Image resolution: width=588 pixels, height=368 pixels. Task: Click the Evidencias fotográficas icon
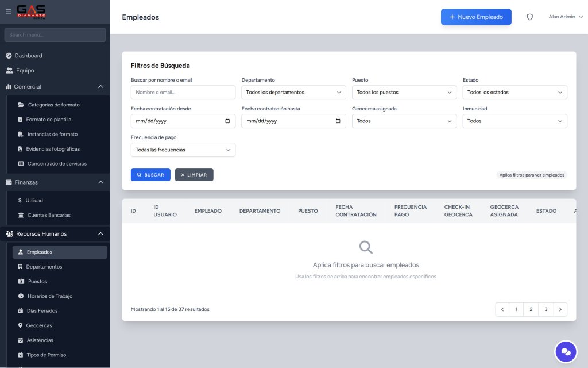pyautogui.click(x=20, y=149)
